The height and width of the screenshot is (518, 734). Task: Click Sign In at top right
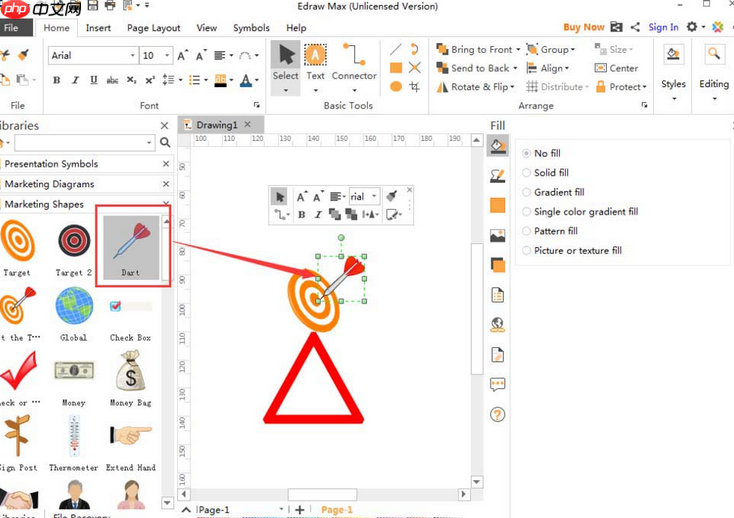pyautogui.click(x=663, y=28)
